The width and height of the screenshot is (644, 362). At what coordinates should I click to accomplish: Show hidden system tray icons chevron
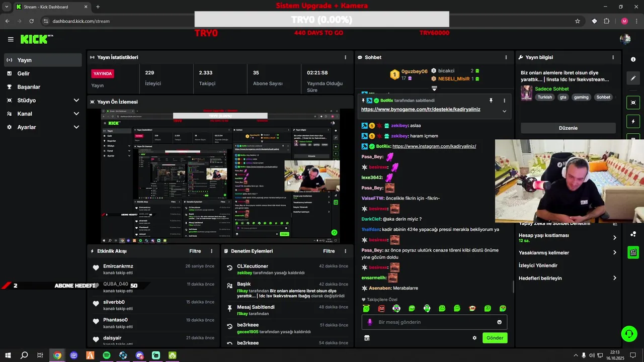point(576,355)
